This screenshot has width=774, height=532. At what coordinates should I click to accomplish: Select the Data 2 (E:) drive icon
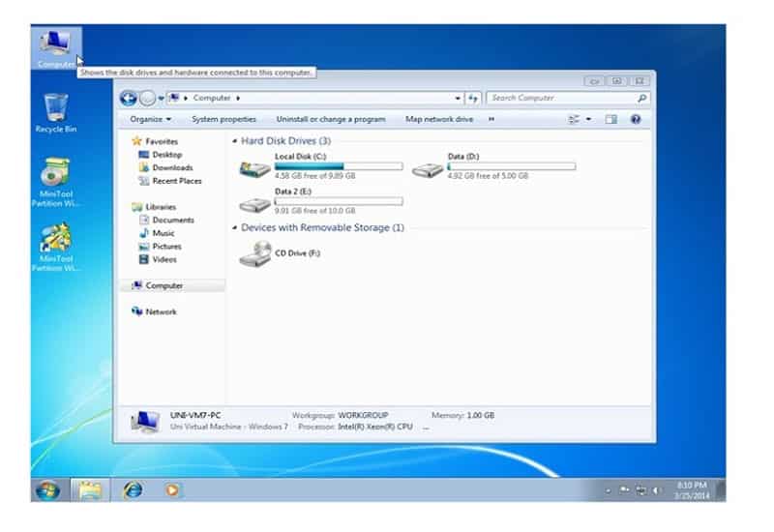(255, 205)
